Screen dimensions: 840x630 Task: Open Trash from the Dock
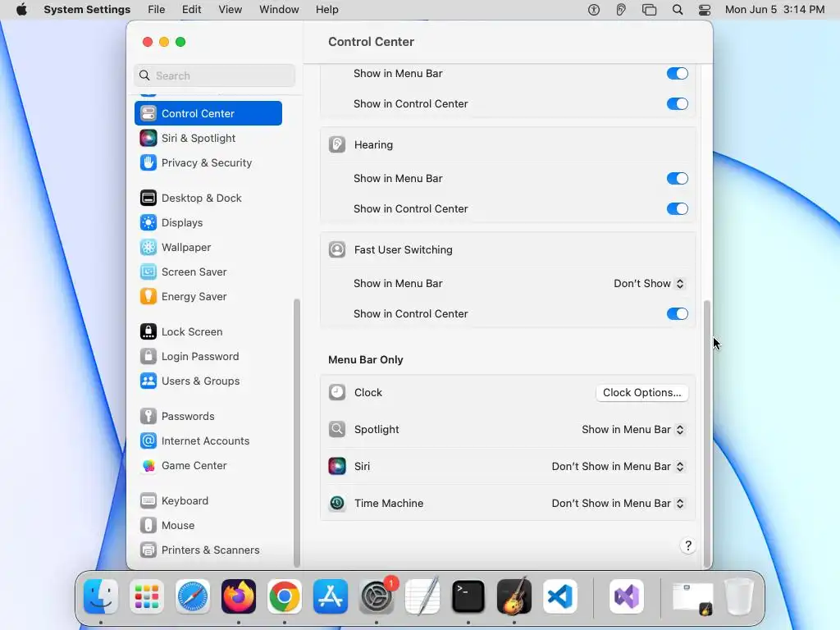739,596
